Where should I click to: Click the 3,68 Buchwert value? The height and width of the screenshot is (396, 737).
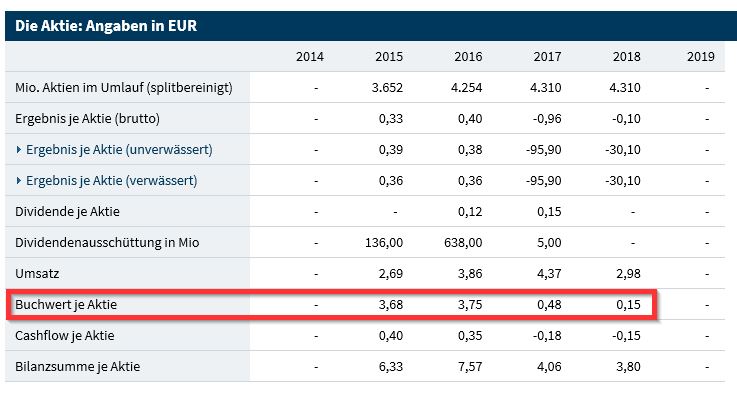click(391, 304)
